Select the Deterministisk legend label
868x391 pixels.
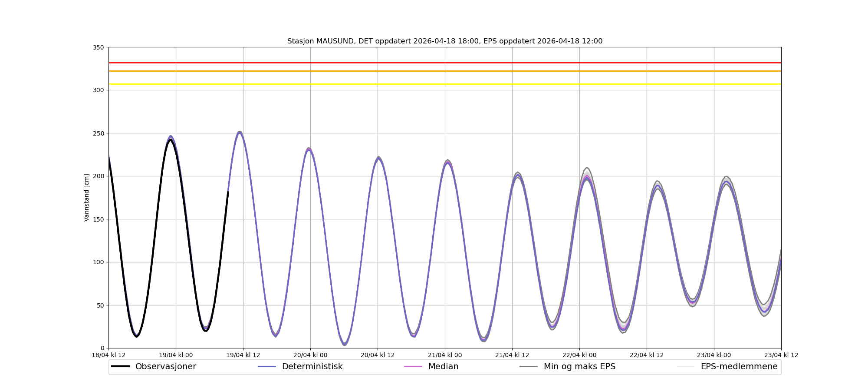point(312,367)
